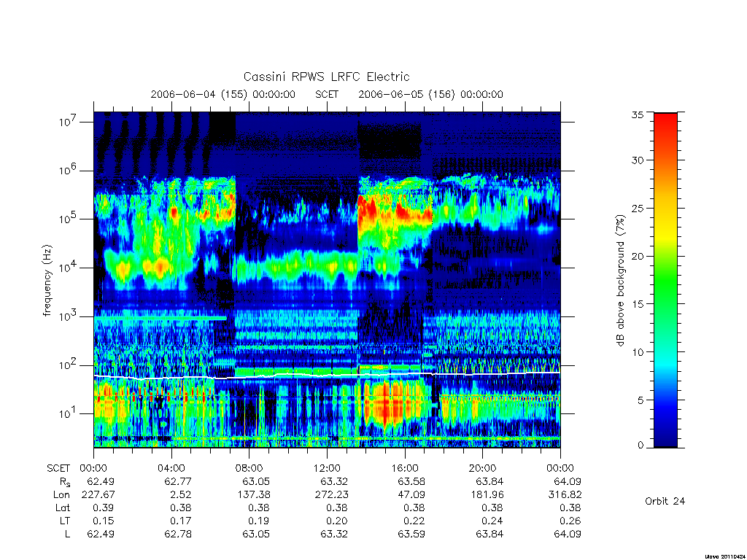Click the 'LT' row label
The image size is (747, 560).
point(65,521)
